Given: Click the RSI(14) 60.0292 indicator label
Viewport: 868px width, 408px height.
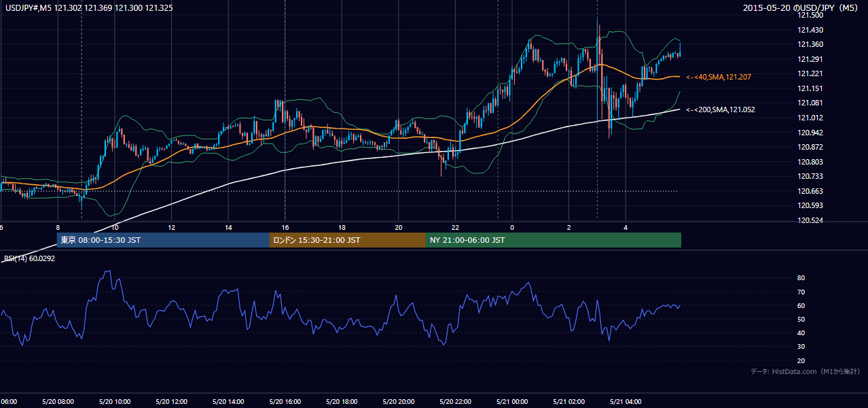Looking at the screenshot, I should [29, 258].
